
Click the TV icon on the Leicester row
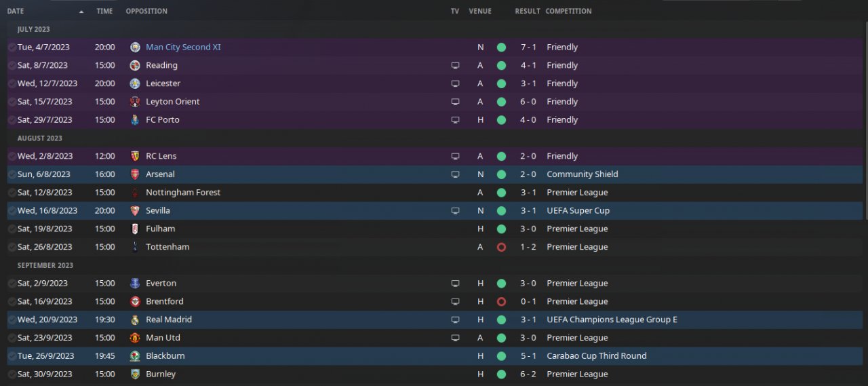click(x=455, y=84)
